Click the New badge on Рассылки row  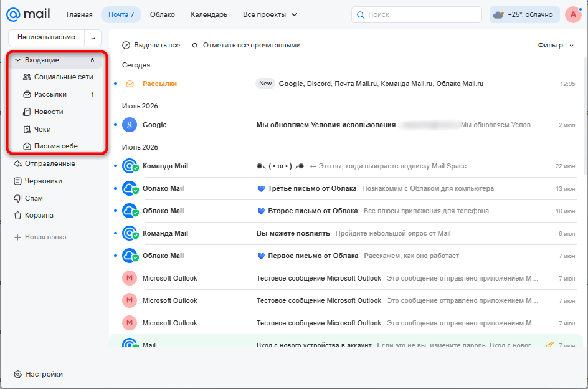click(265, 84)
